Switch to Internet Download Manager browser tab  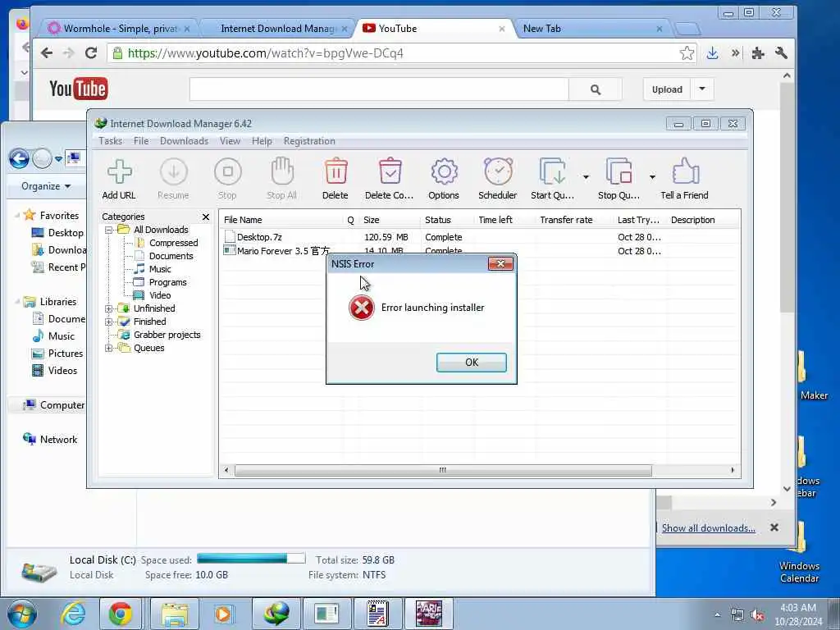[277, 29]
